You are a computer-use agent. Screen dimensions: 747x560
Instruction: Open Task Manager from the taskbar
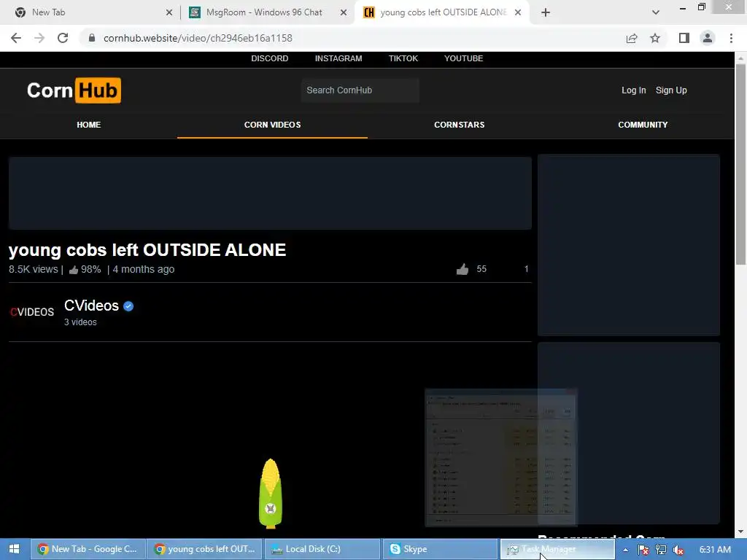click(x=557, y=549)
